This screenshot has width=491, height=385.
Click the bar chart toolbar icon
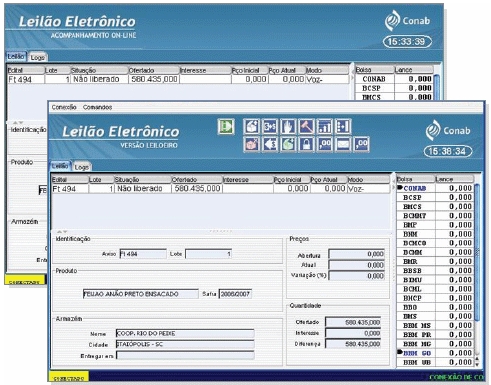click(325, 127)
